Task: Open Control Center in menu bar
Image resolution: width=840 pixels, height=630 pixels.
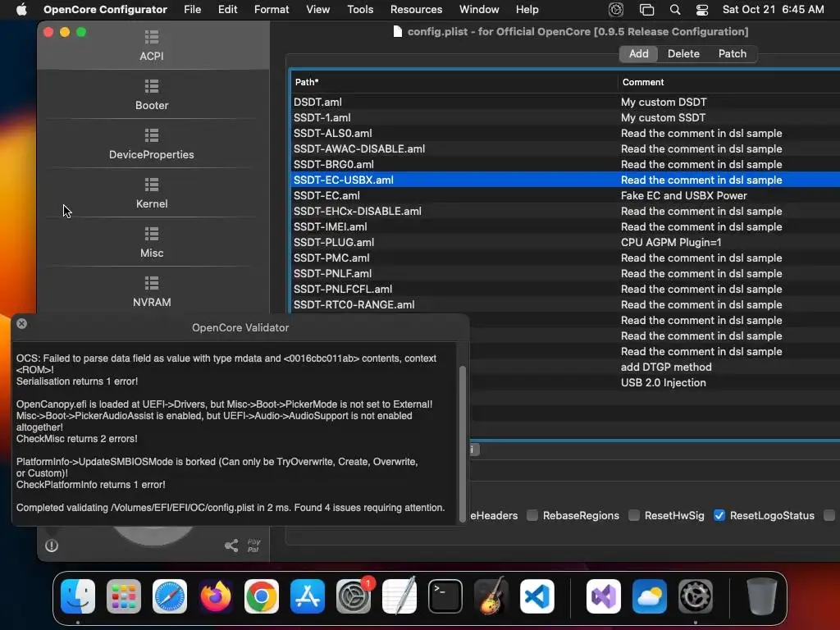Action: point(702,10)
